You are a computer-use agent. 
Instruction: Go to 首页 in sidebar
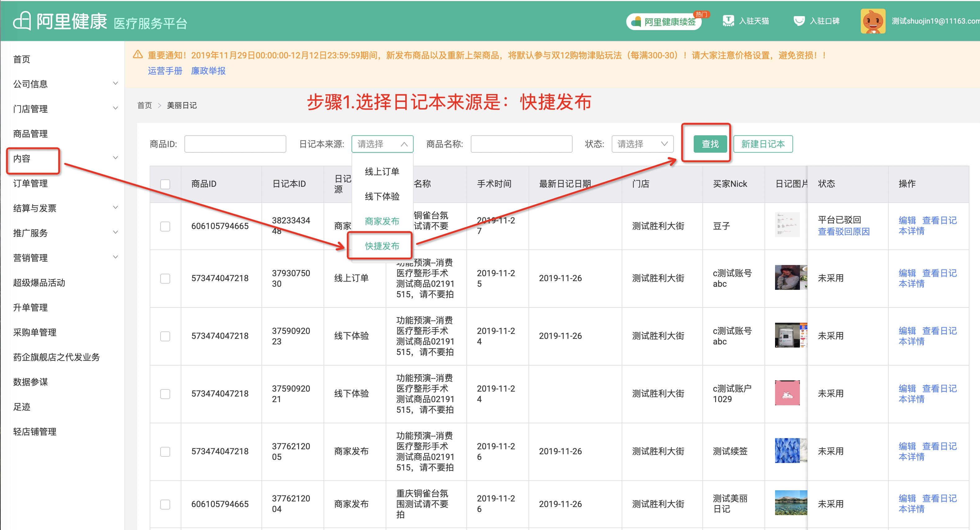pos(22,59)
